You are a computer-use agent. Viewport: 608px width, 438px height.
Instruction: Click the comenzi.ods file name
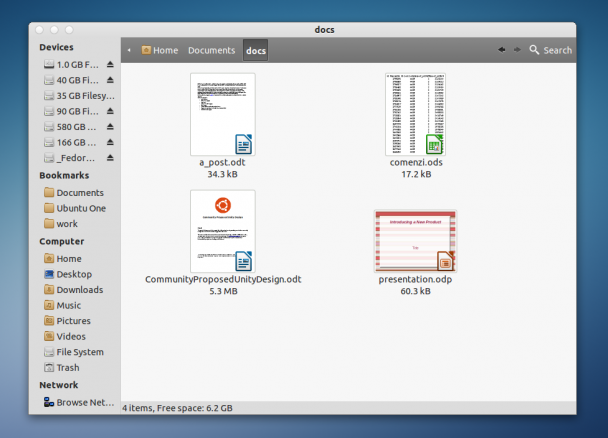[416, 162]
